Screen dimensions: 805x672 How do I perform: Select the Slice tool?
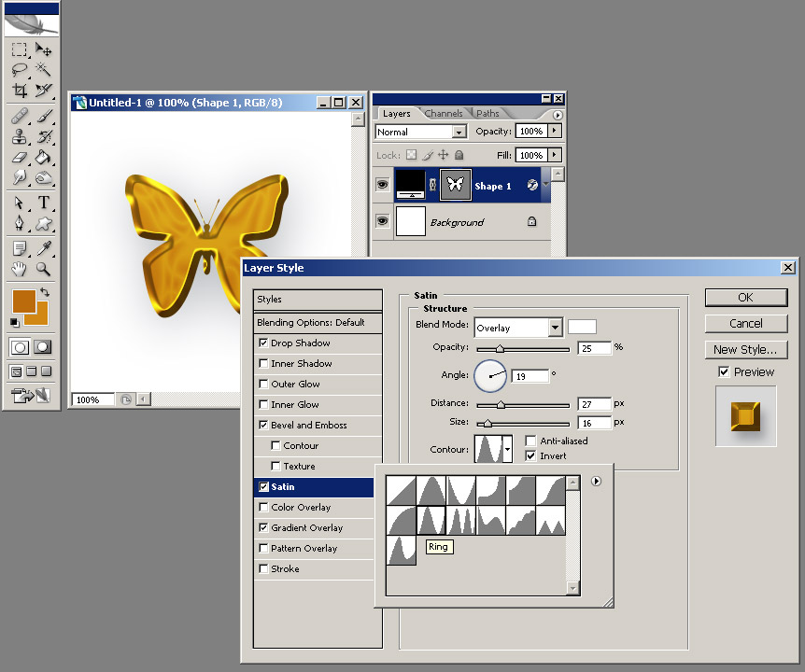click(43, 91)
